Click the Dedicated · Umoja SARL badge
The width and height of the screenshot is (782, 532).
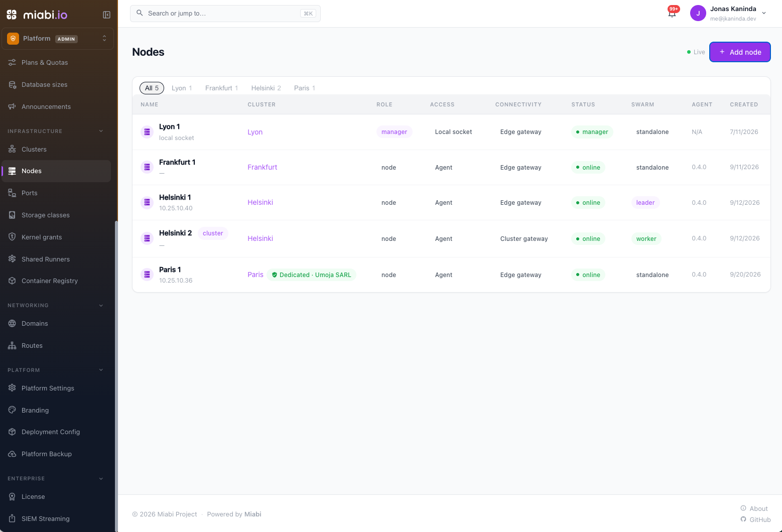coord(312,275)
